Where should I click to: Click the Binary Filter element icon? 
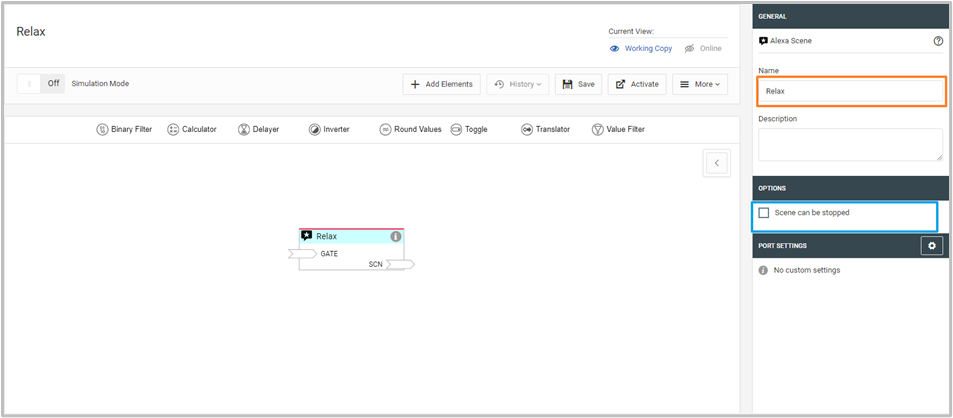[102, 129]
